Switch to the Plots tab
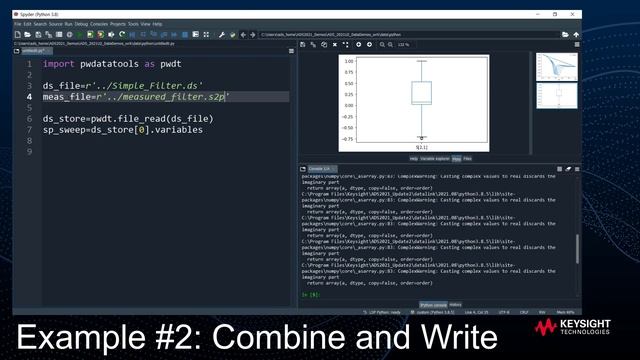This screenshot has height=360, width=640. click(456, 159)
